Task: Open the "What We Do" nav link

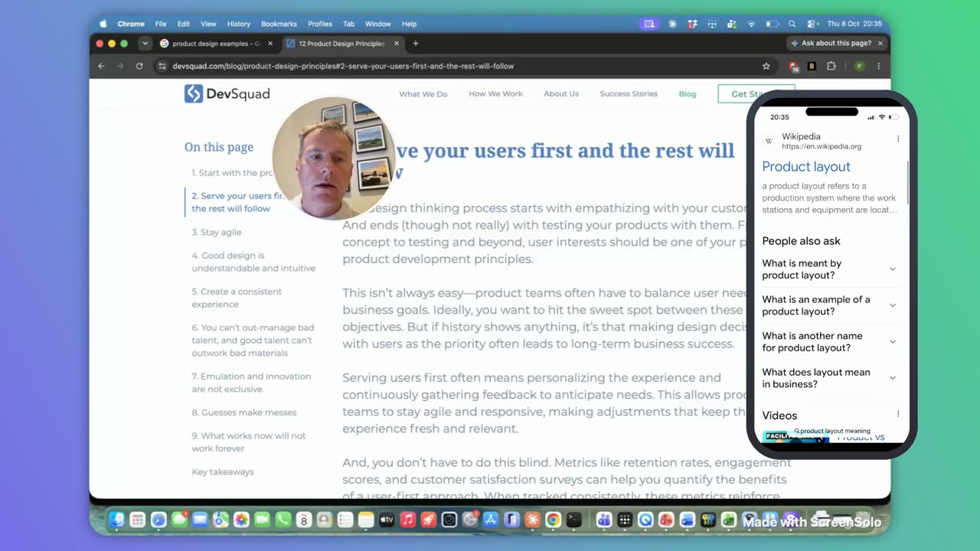Action: point(423,94)
